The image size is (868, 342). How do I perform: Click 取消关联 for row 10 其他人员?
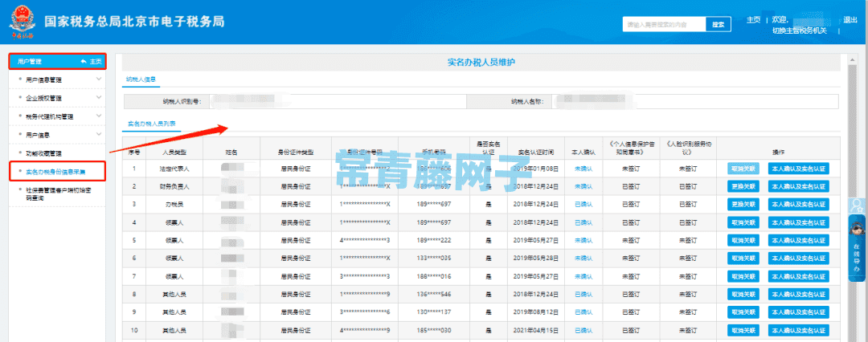[x=743, y=331]
